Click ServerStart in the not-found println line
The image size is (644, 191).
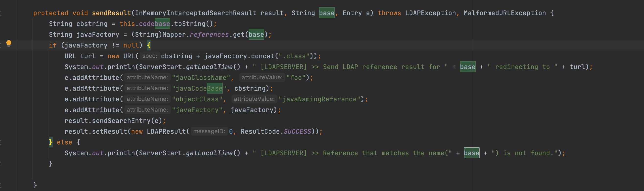coord(161,153)
